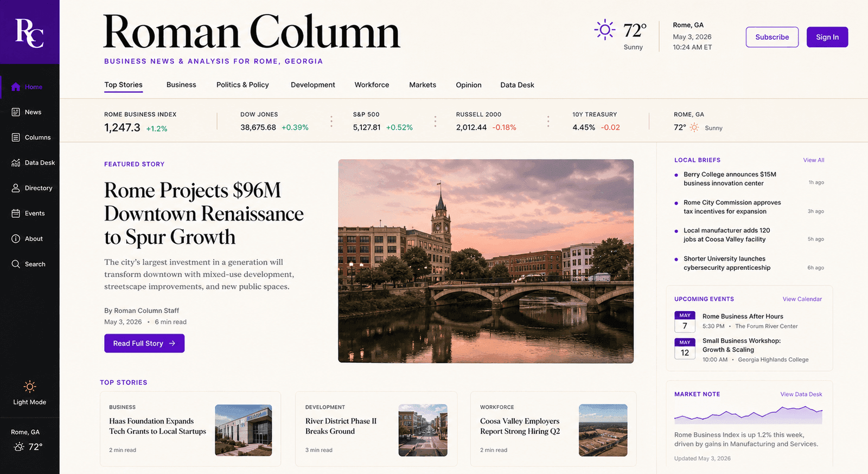Open the Columns icon in the sidebar
The height and width of the screenshot is (474, 868).
[x=16, y=137]
